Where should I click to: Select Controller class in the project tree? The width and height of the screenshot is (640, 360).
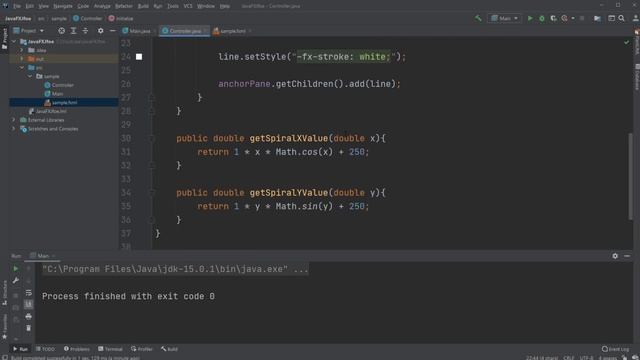[59, 85]
